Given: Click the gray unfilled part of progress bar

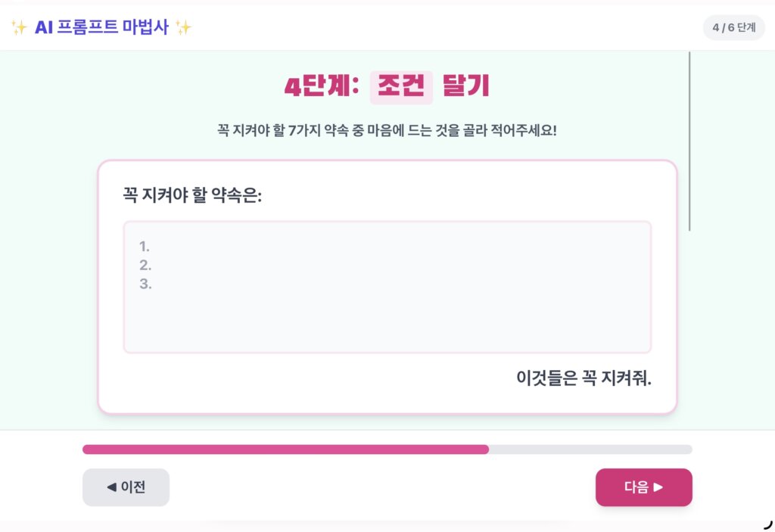Looking at the screenshot, I should [x=590, y=450].
